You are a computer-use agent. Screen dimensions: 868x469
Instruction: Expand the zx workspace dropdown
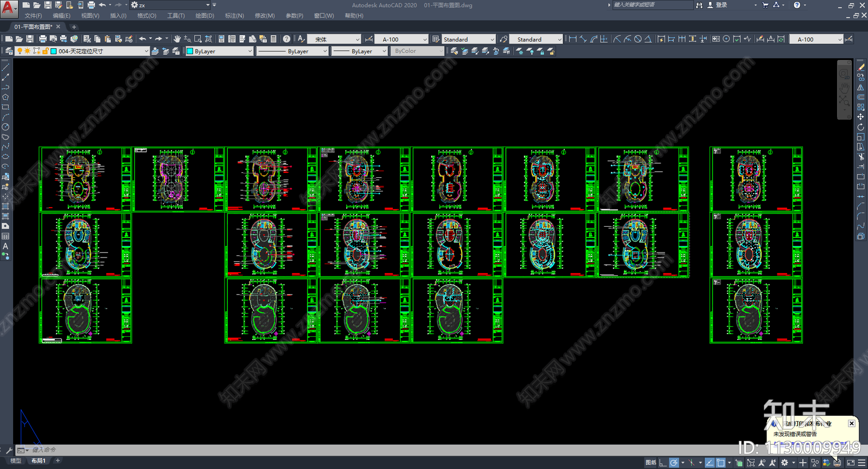[170, 5]
